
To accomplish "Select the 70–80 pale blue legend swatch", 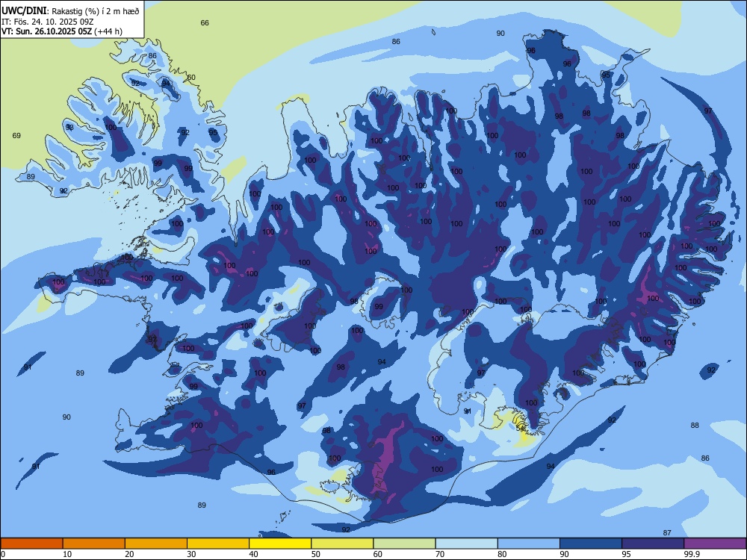I will coord(466,544).
